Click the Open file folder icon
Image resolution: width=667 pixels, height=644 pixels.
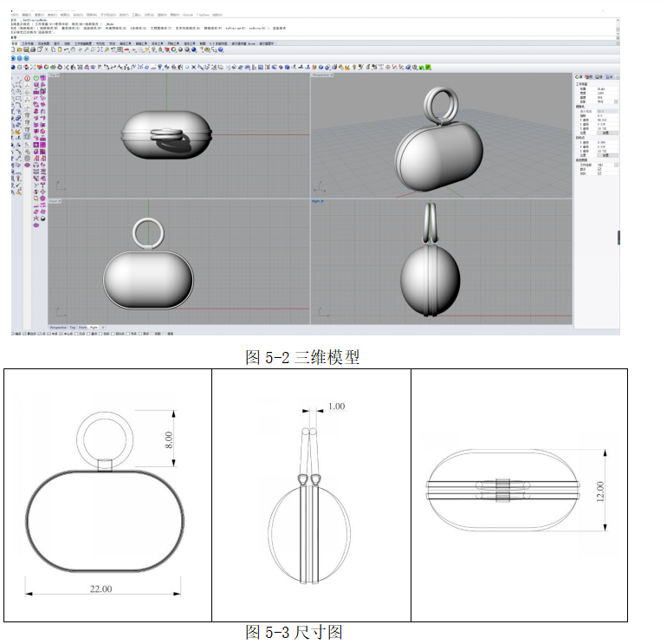(19, 49)
